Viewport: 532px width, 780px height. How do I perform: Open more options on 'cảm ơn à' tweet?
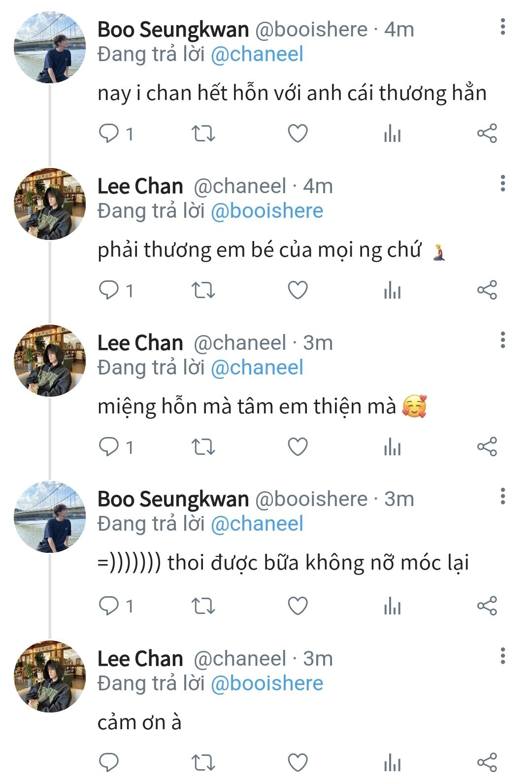tap(502, 656)
